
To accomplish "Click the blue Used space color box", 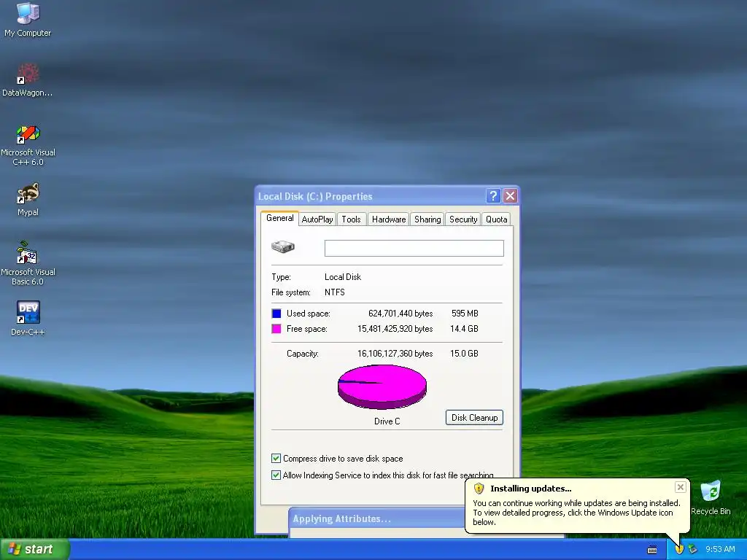I will 276,314.
